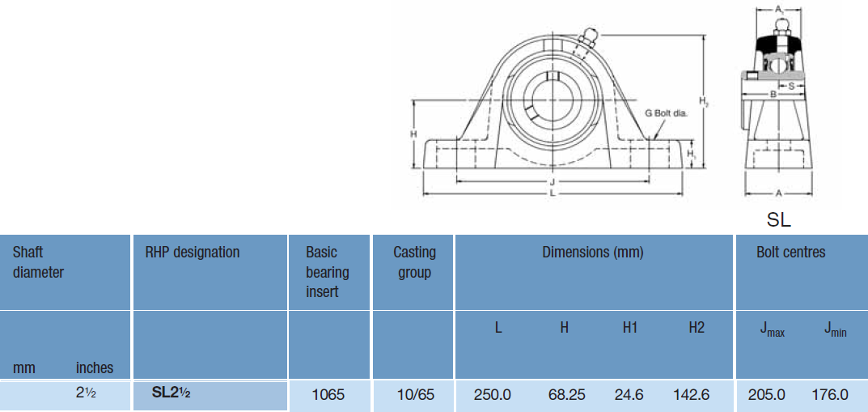
Task: Select the 176.0 Jmin value
Action: tap(830, 395)
